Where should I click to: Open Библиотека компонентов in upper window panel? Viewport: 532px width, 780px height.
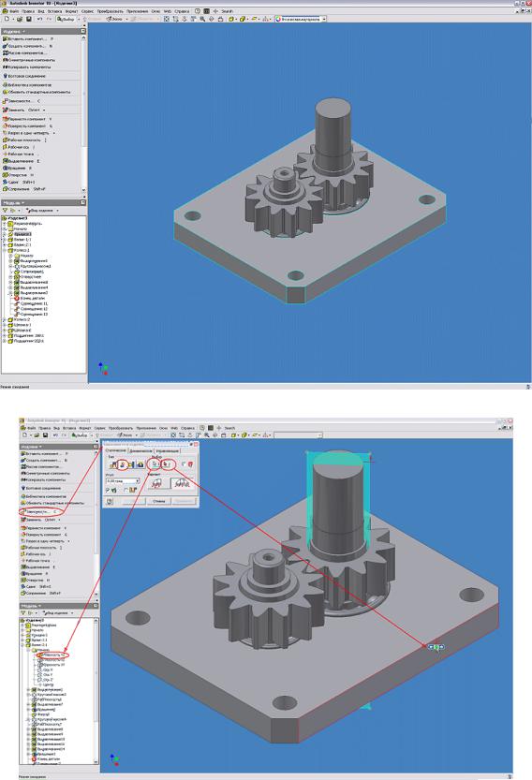(x=27, y=85)
